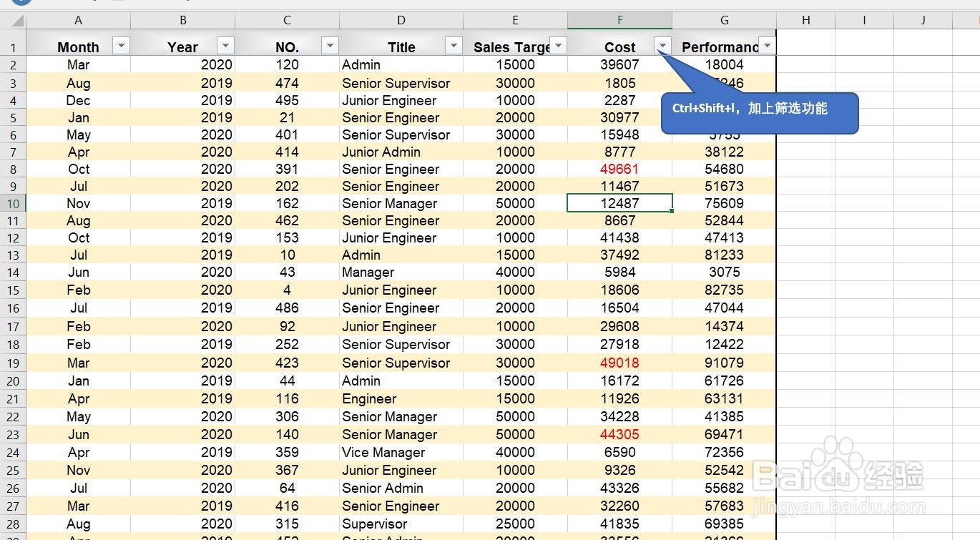Image resolution: width=980 pixels, height=540 pixels.
Task: Open the Performance column filter dropdown
Action: pyautogui.click(x=767, y=46)
